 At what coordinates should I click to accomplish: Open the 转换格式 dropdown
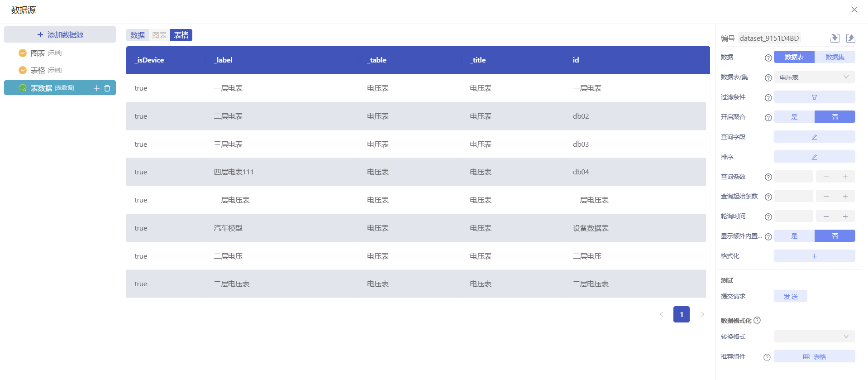(814, 336)
